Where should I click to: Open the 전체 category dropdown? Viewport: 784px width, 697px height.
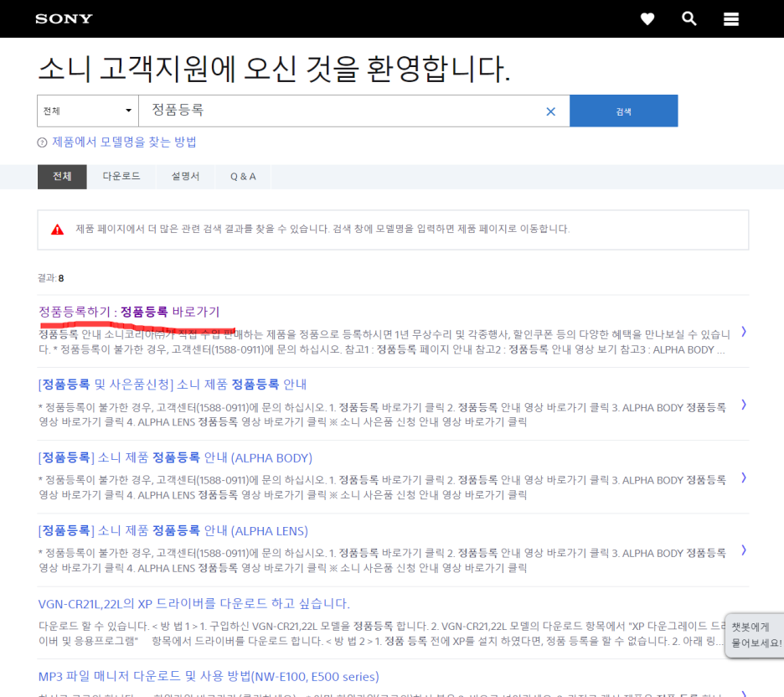(x=87, y=111)
